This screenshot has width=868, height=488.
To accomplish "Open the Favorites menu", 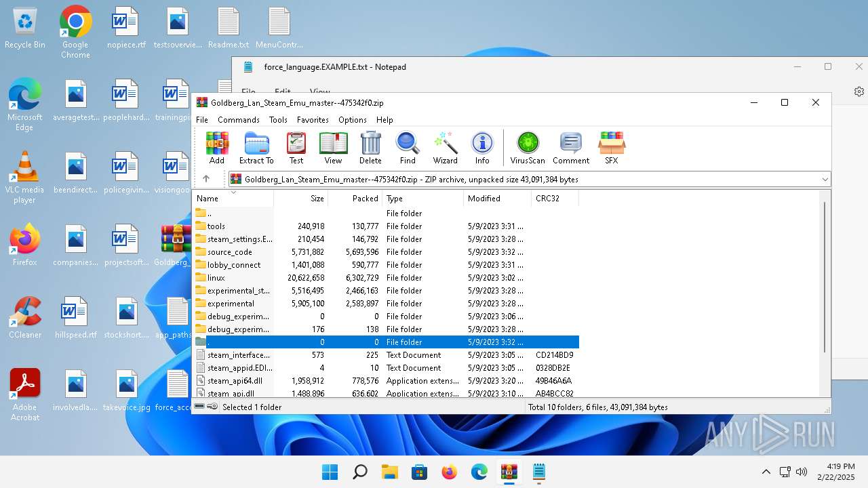I will coord(313,120).
